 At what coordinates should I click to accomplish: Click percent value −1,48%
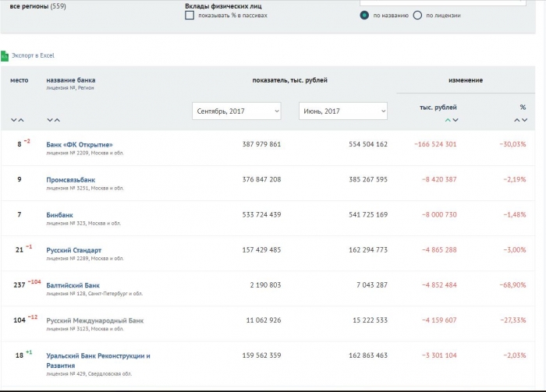pyautogui.click(x=515, y=214)
